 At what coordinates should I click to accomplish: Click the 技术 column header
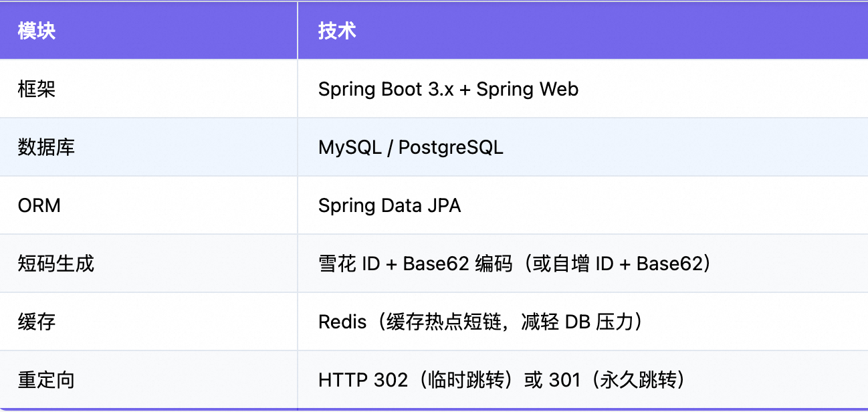(x=582, y=31)
